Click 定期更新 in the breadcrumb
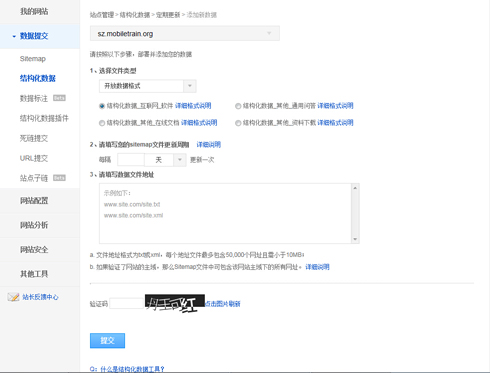This screenshot has width=490, height=373. coord(168,15)
